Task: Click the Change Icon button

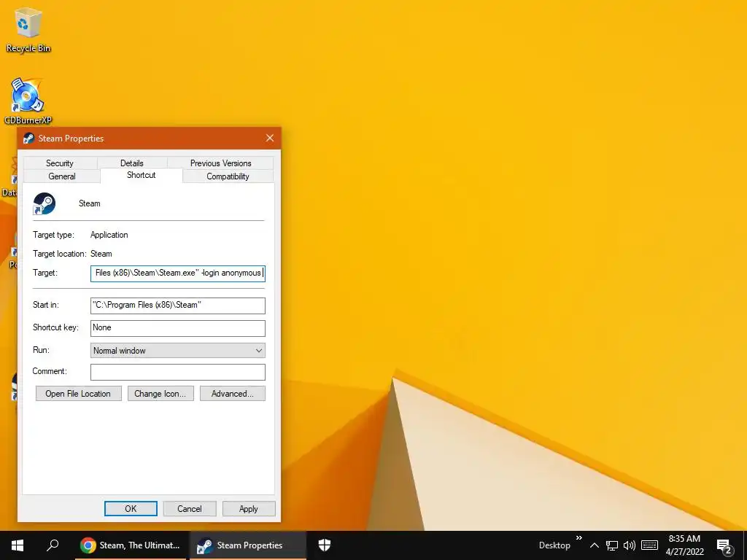Action: [x=160, y=393]
